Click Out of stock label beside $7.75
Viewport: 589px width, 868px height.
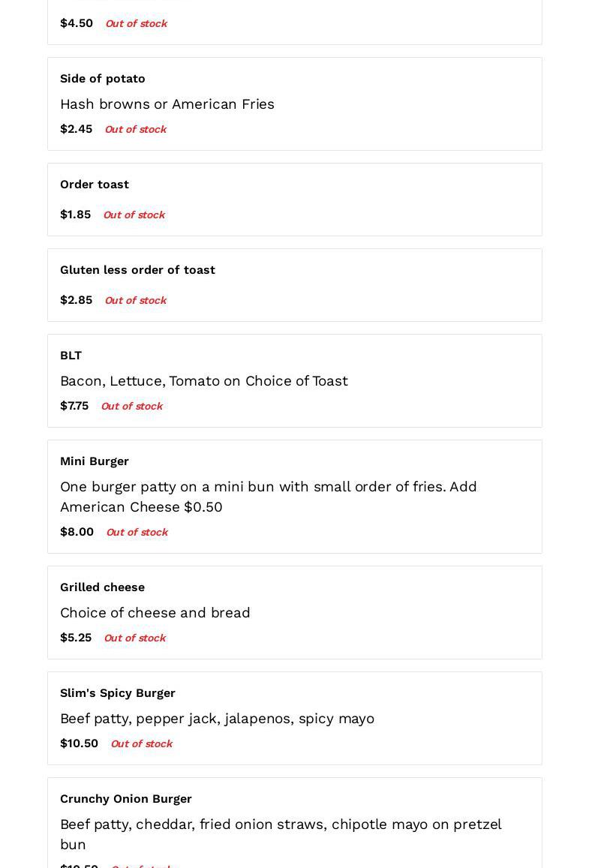pyautogui.click(x=132, y=406)
